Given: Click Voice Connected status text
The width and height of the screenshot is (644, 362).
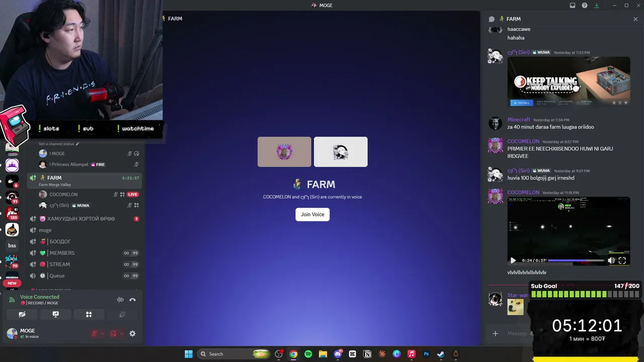Looking at the screenshot, I should (40, 297).
